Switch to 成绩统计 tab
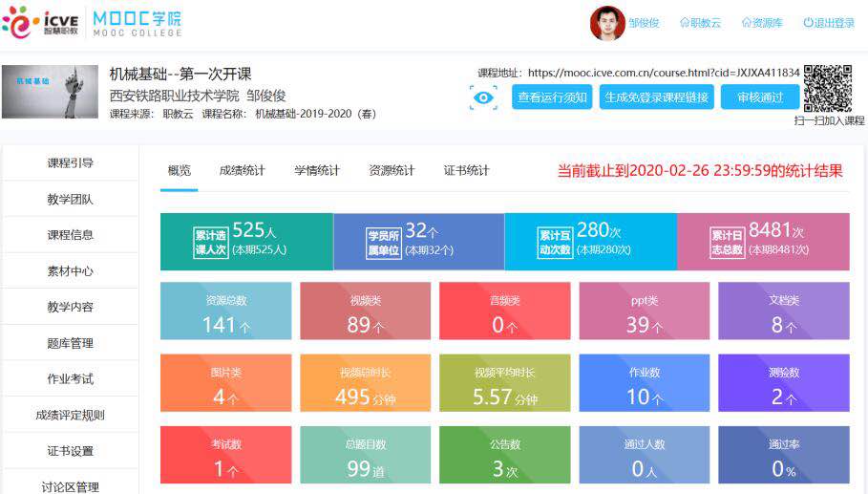This screenshot has height=494, width=868. tap(242, 171)
